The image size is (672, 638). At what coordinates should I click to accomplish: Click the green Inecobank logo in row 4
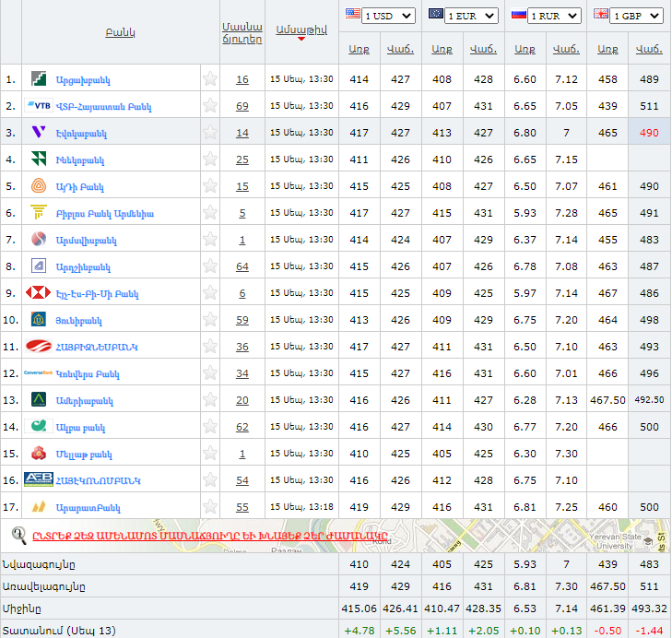coord(39,159)
